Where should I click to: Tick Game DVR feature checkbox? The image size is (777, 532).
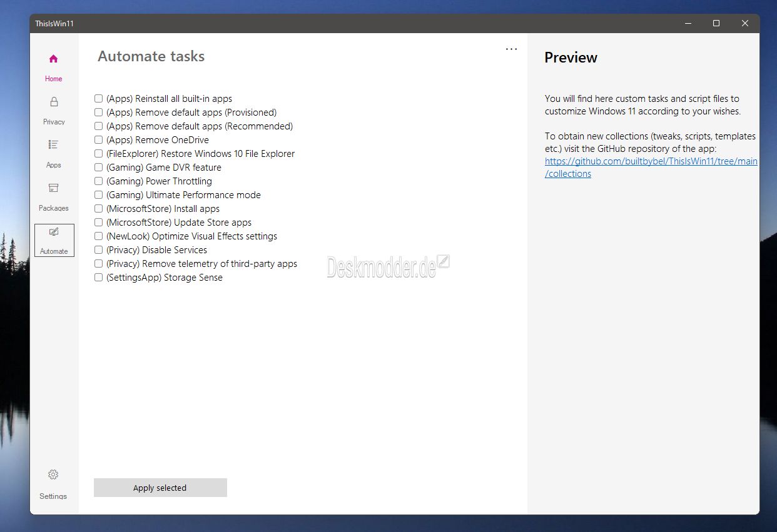[98, 168]
